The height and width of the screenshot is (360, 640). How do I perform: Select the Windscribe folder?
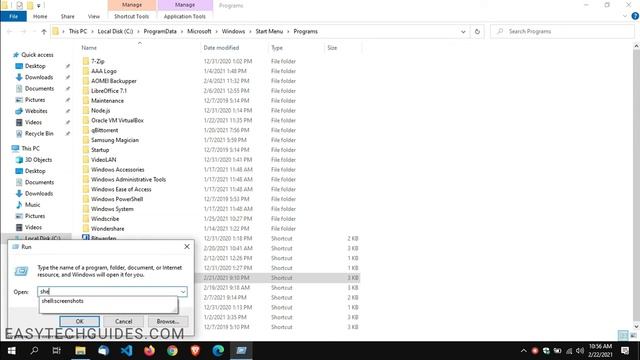tap(105, 219)
